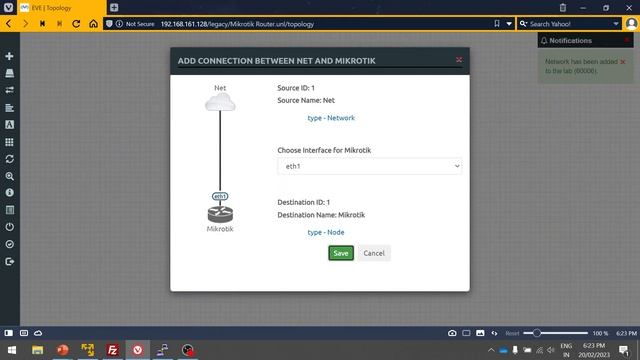The image size is (640, 360).
Task: Click the Add an object plus icon
Action: click(x=9, y=56)
